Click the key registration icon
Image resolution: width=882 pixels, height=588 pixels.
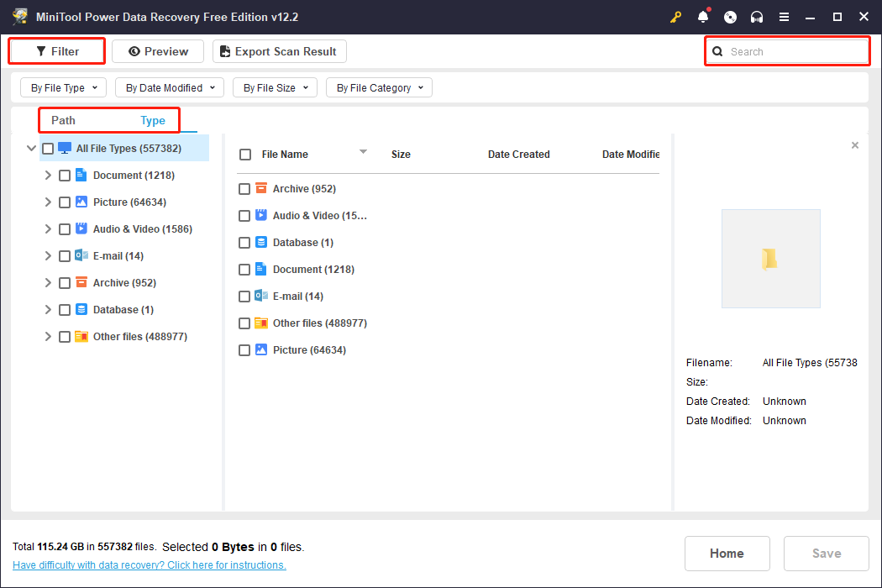point(675,17)
